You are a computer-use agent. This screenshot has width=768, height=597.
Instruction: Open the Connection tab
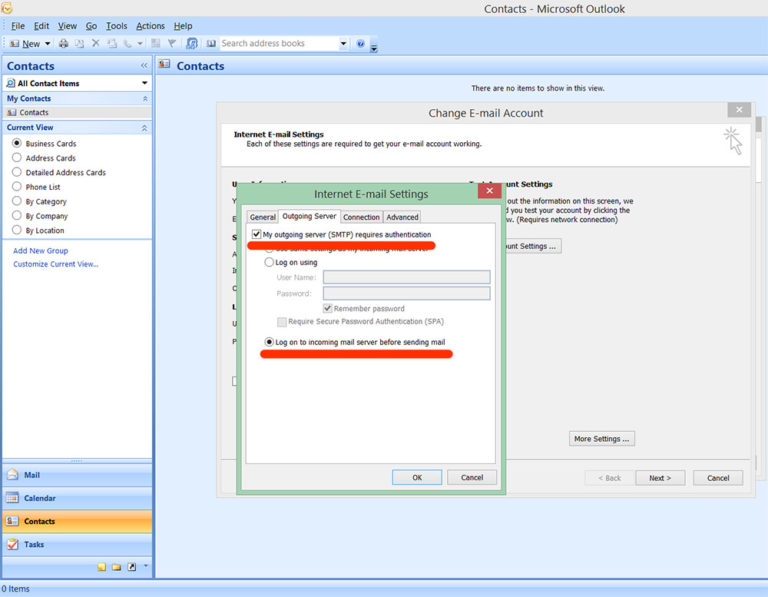pos(361,217)
